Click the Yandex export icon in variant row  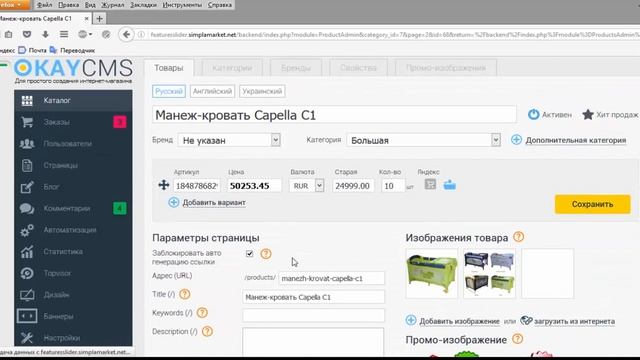[x=430, y=184]
